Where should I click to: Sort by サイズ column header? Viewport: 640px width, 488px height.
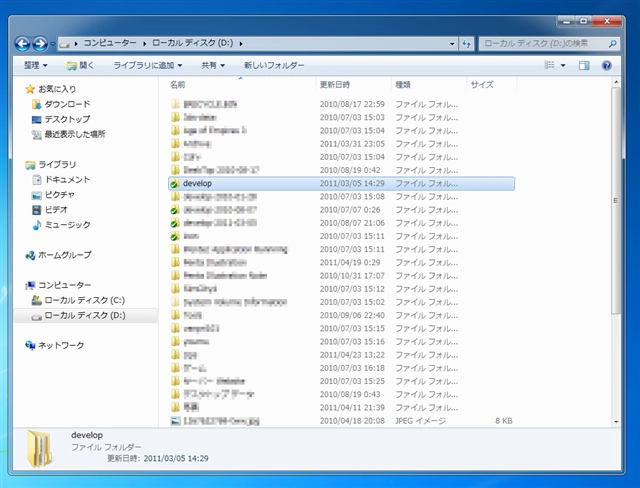[491, 84]
